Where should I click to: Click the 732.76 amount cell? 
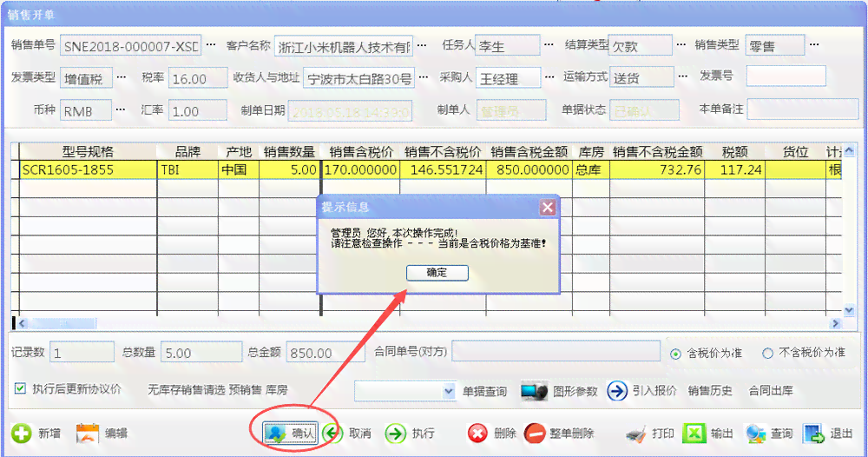[x=657, y=169]
